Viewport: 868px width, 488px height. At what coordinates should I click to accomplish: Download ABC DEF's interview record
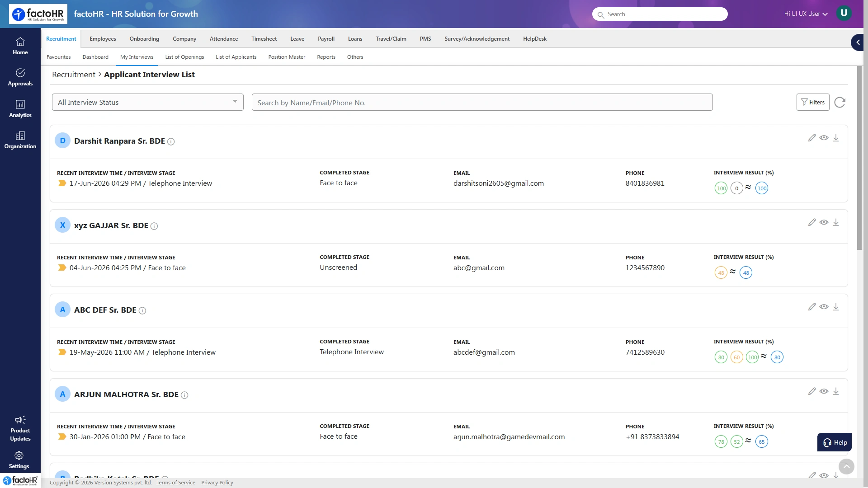(x=836, y=307)
